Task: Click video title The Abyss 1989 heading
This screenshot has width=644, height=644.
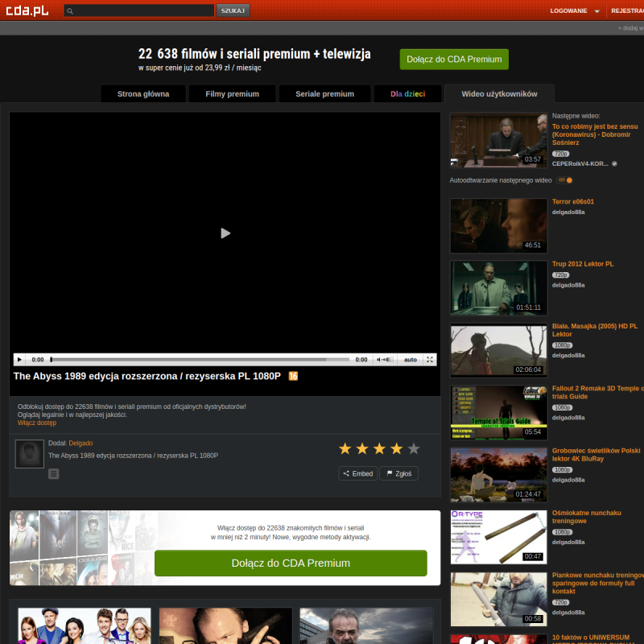Action: 147,376
